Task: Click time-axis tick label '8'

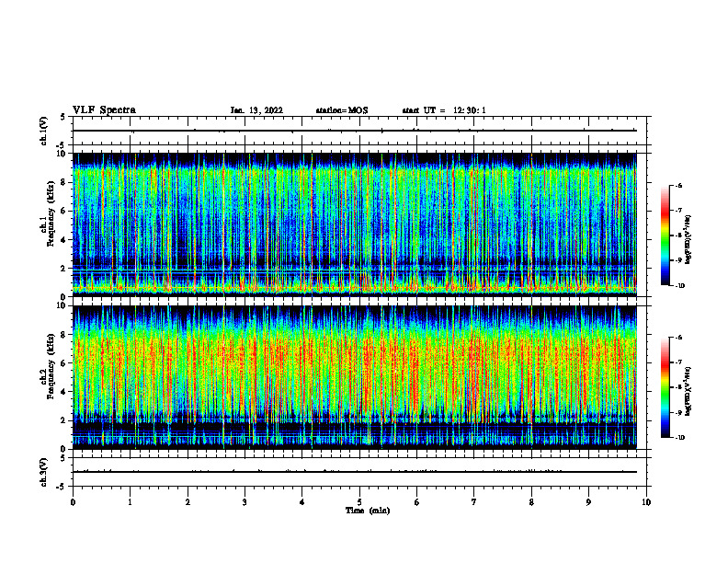Action: (x=531, y=502)
